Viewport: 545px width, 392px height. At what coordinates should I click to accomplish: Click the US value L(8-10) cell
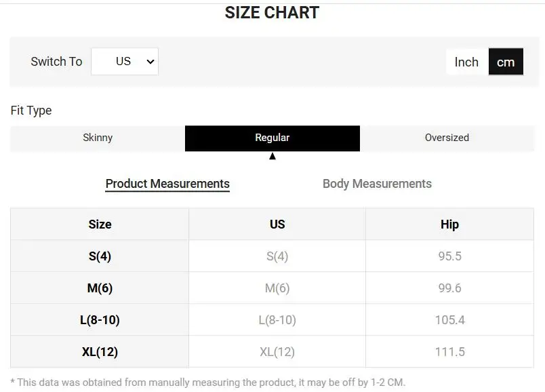click(277, 320)
